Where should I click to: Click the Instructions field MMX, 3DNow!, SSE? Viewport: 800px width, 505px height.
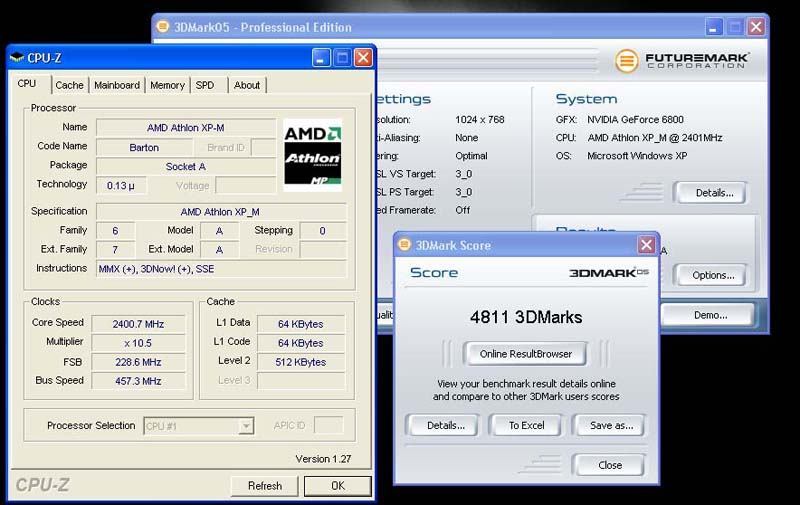tap(220, 269)
